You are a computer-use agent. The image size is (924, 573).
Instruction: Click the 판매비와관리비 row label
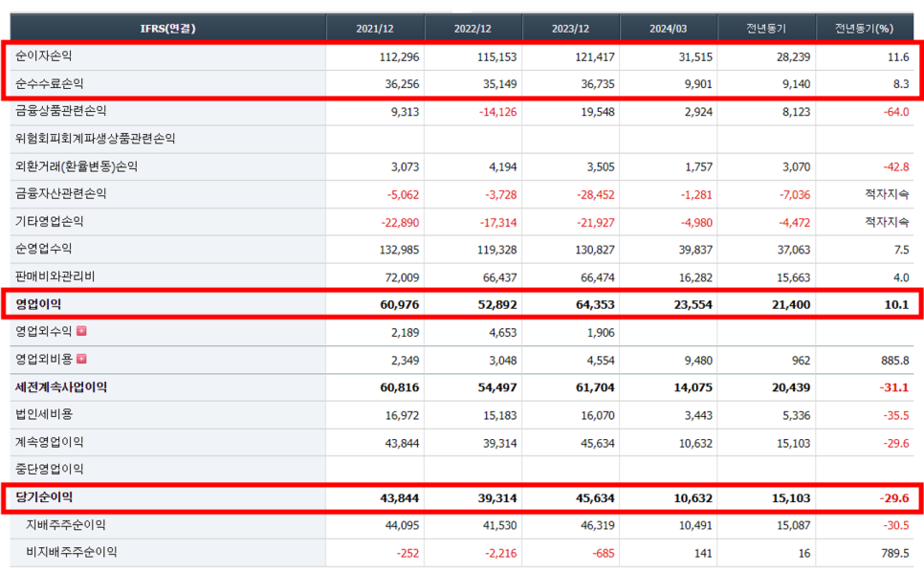click(x=55, y=275)
